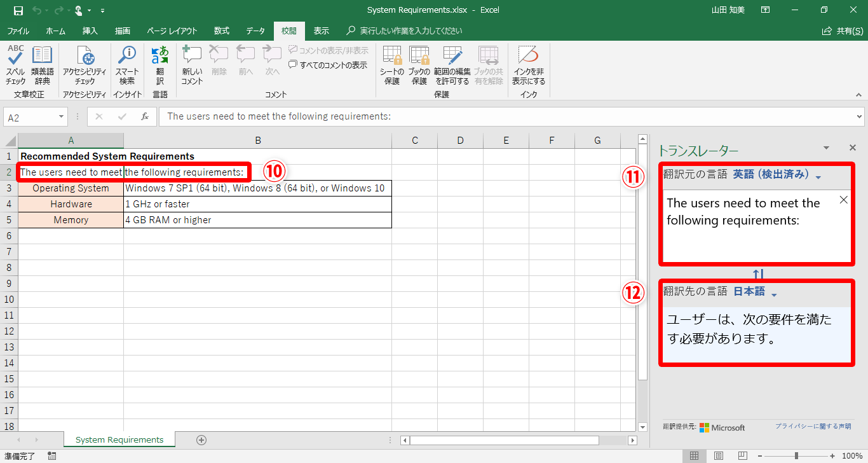Switch to the ホーム (Home) tab
The image size is (868, 463).
tap(55, 31)
